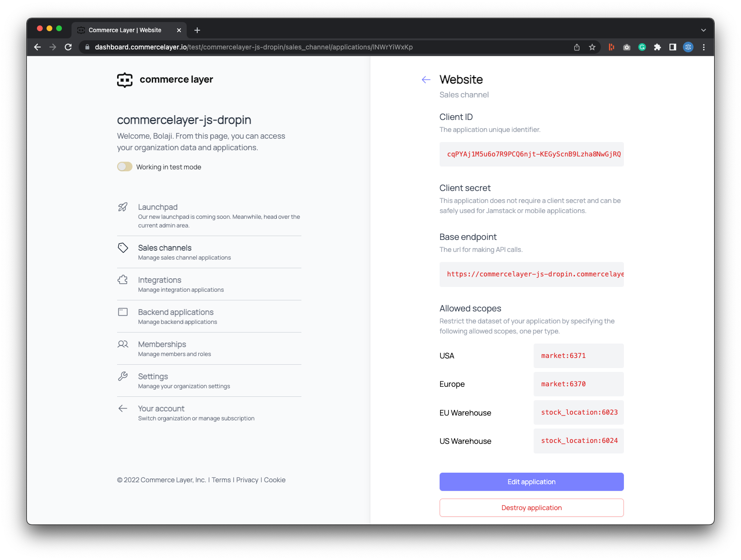741x560 pixels.
Task: Go back using the arrow beside Website
Action: (x=426, y=80)
